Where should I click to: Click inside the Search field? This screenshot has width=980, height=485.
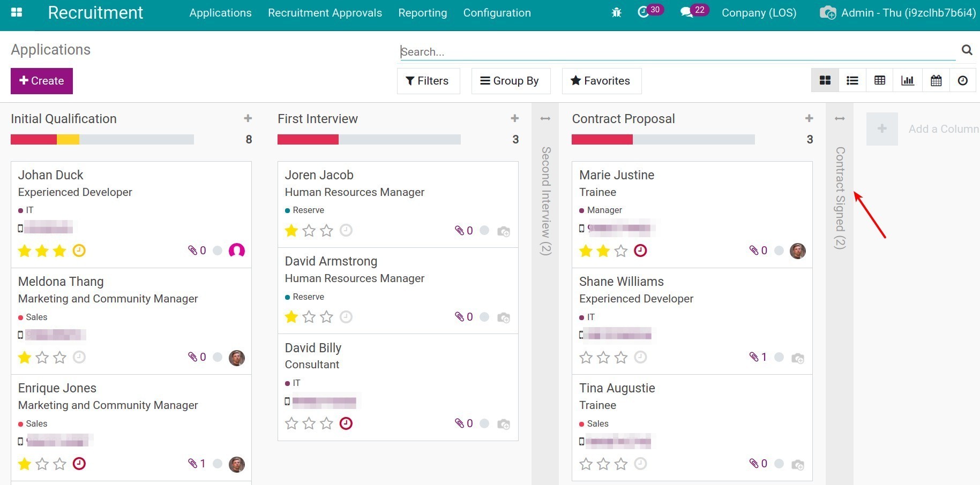pyautogui.click(x=589, y=51)
